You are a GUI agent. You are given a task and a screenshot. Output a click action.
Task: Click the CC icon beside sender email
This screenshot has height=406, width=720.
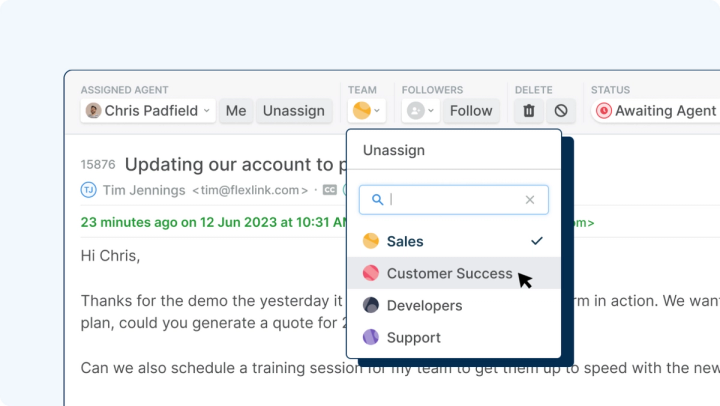(x=329, y=190)
